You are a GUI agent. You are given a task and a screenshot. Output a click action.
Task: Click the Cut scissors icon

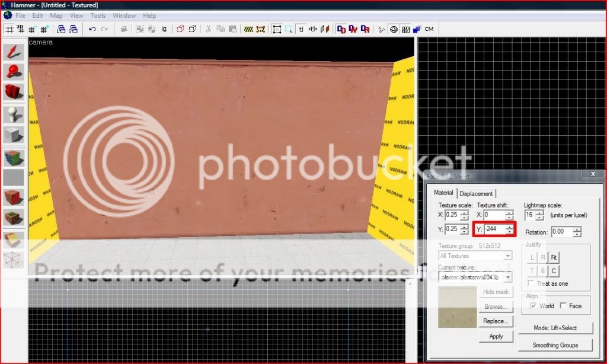(x=208, y=29)
